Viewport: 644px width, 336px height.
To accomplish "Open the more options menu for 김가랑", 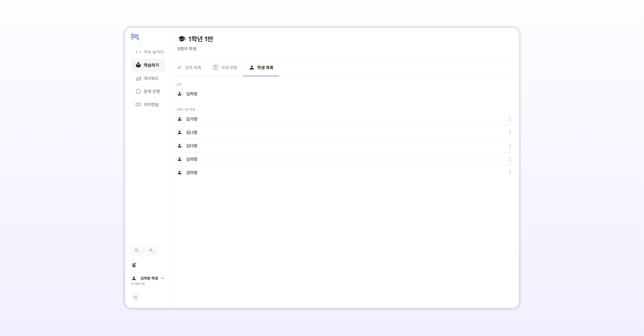I will 510,119.
